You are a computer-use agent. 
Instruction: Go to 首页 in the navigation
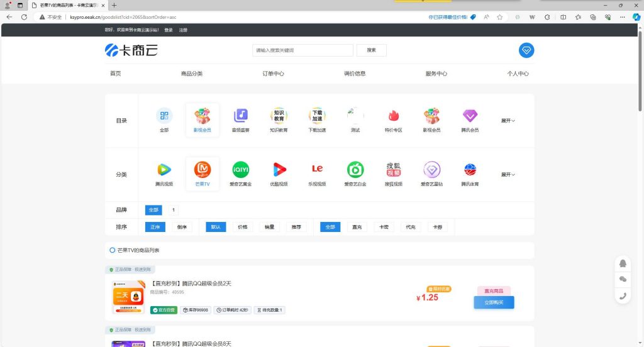coord(116,74)
